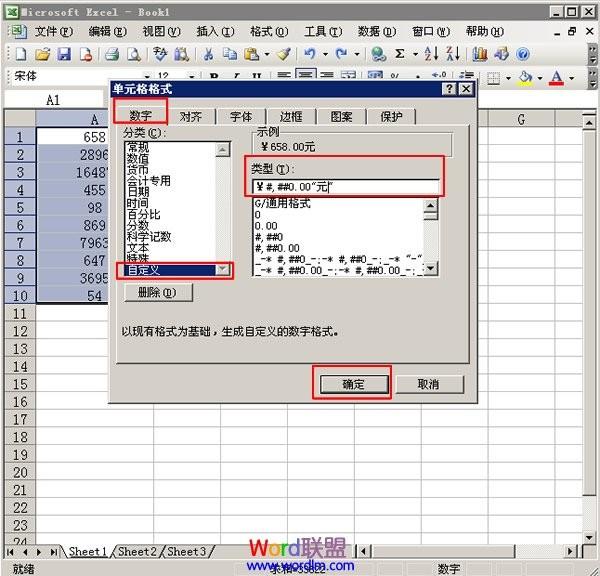Click the 删除 button
Screen dimensions: 600x576
pos(158,293)
